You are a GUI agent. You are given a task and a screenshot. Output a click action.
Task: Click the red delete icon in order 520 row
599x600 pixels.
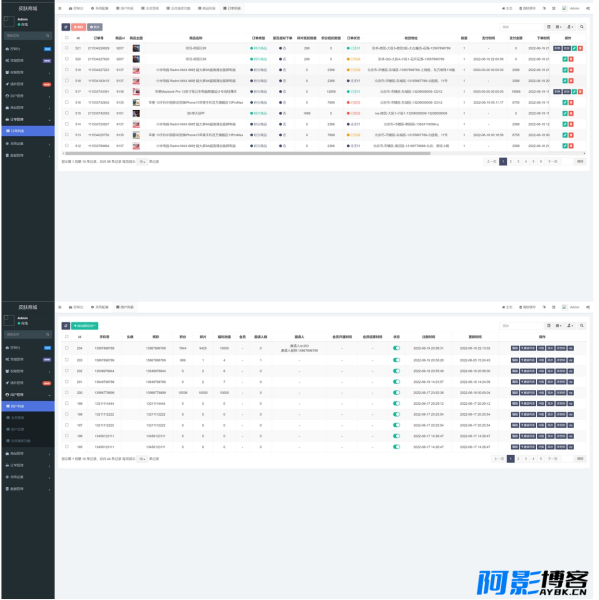click(571, 59)
